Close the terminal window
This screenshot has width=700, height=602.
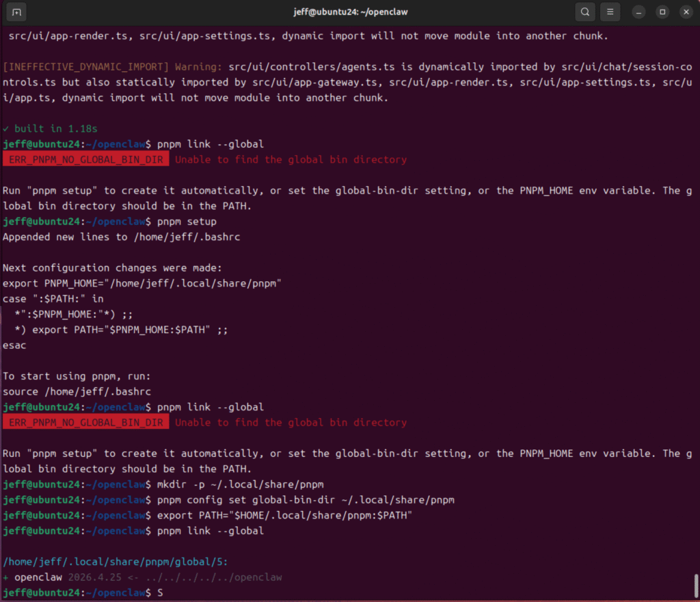[x=684, y=12]
